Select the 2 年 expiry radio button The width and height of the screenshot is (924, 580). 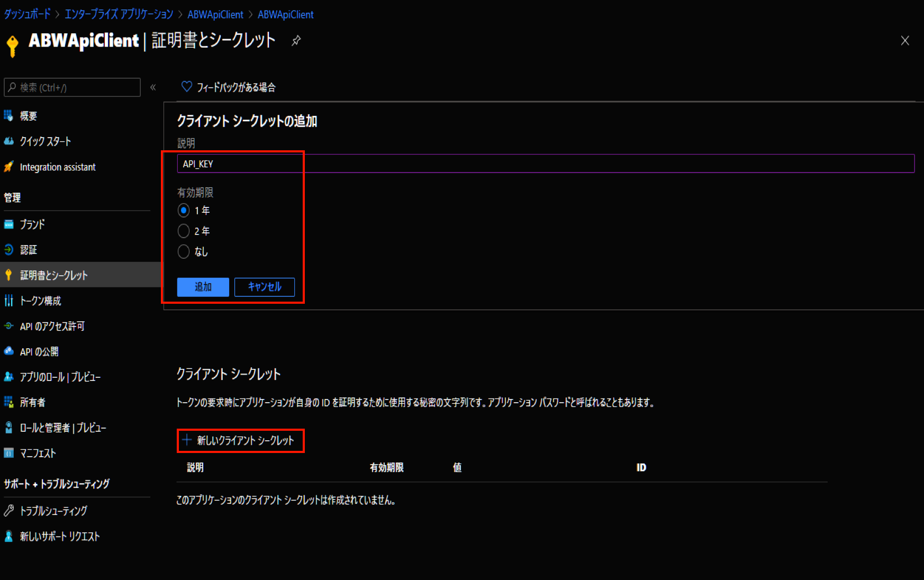[x=184, y=231]
